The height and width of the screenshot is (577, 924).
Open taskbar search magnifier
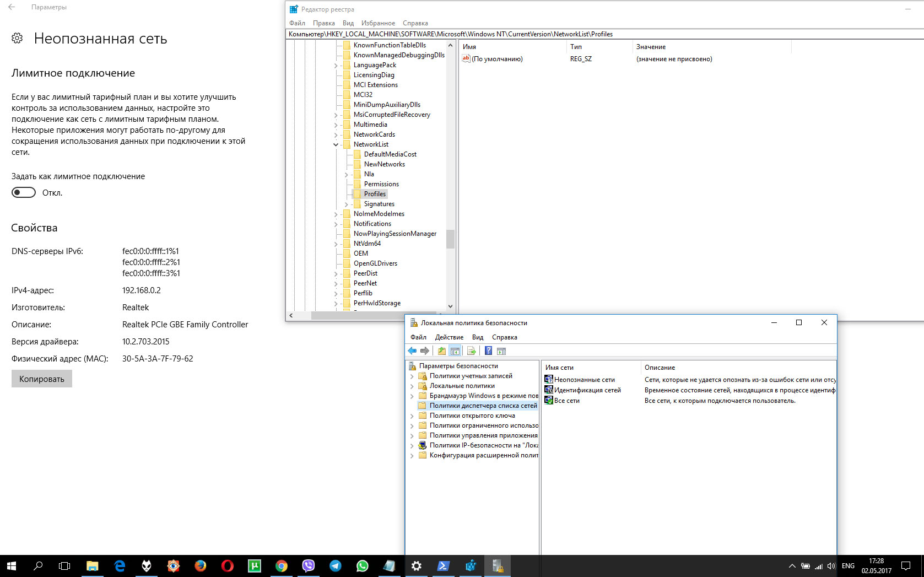[x=38, y=566]
